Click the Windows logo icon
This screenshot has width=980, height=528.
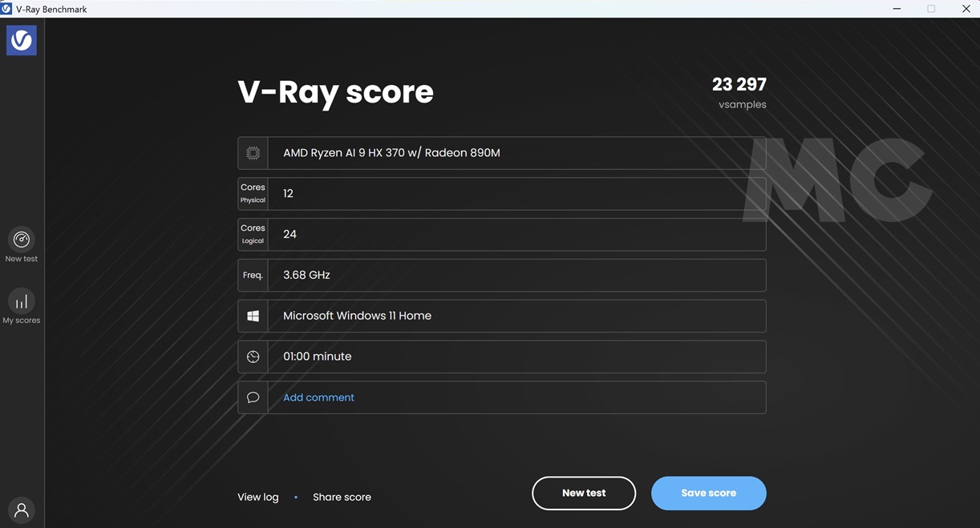253,316
